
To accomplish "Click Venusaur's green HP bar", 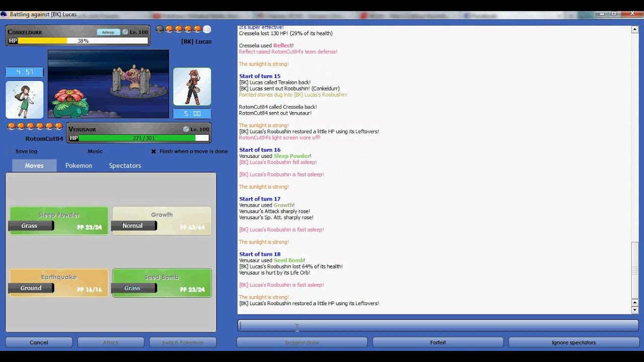I will (137, 138).
